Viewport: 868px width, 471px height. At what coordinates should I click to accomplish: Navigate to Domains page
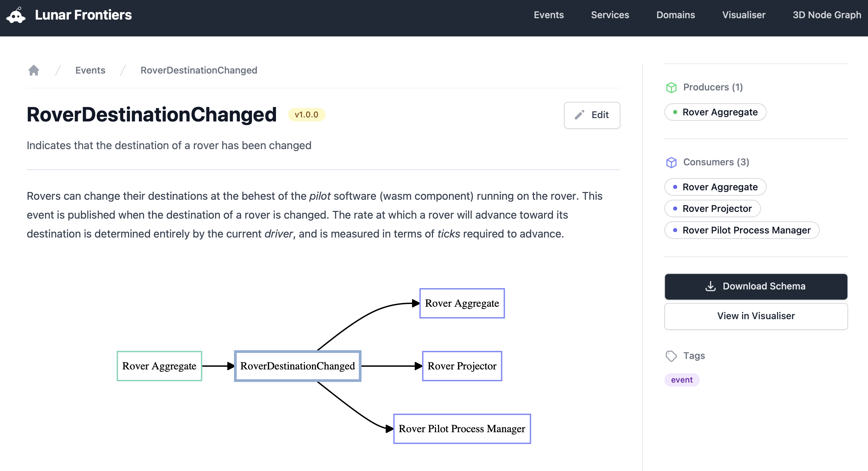675,15
